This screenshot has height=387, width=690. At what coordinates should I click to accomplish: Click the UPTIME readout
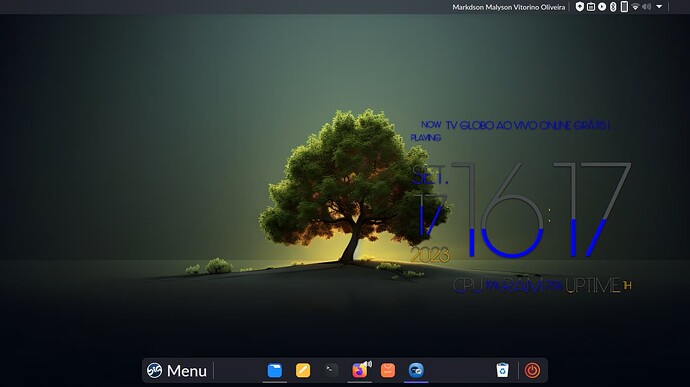pyautogui.click(x=598, y=286)
